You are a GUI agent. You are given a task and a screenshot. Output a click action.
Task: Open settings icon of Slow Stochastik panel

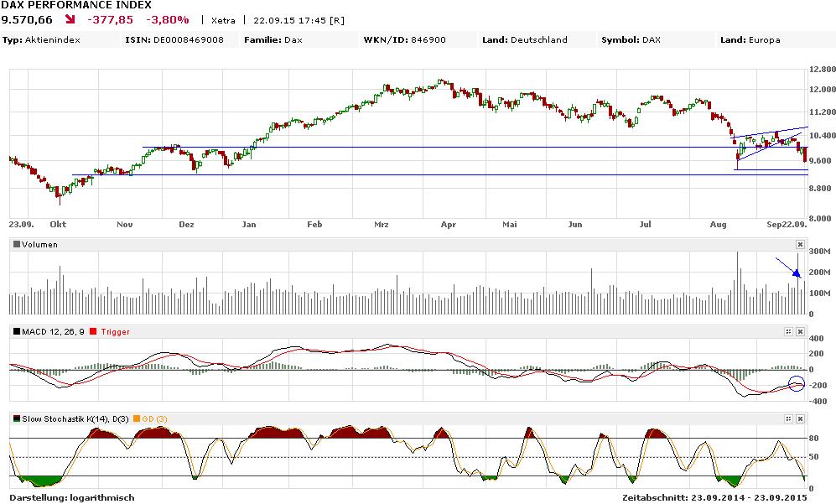(788, 419)
